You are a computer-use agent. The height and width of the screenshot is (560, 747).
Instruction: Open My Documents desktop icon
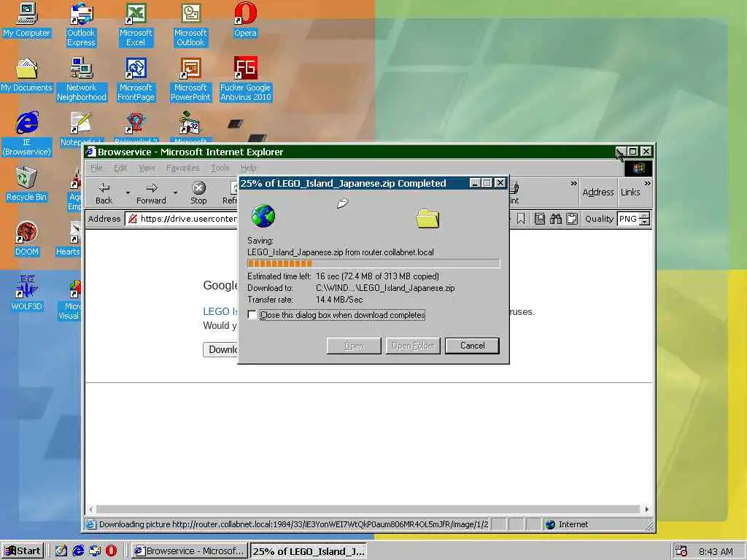26,75
